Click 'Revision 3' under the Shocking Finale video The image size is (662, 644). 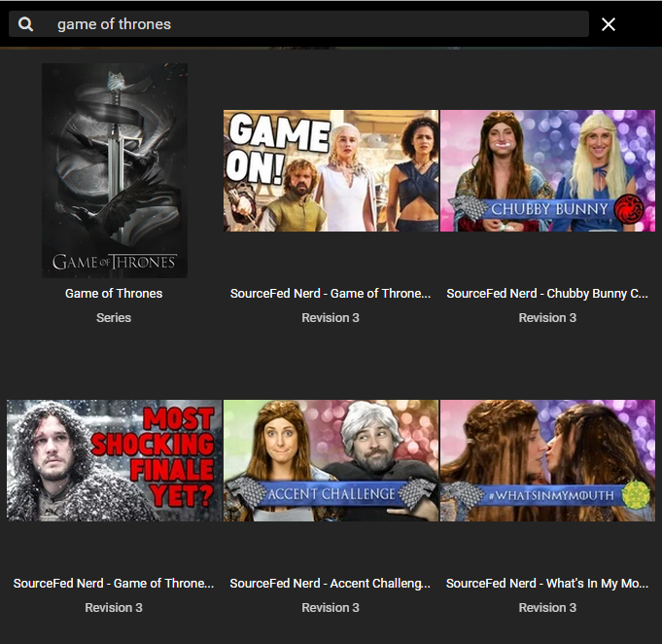114,608
